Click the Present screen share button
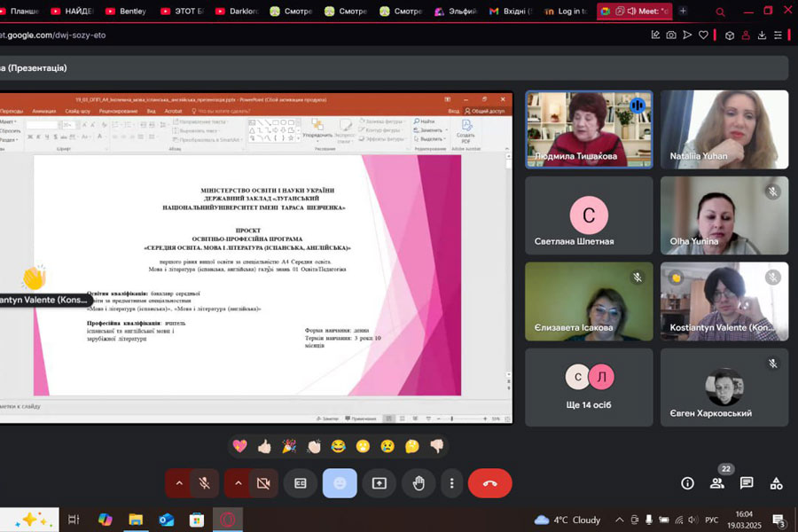798x532 pixels. coord(379,483)
